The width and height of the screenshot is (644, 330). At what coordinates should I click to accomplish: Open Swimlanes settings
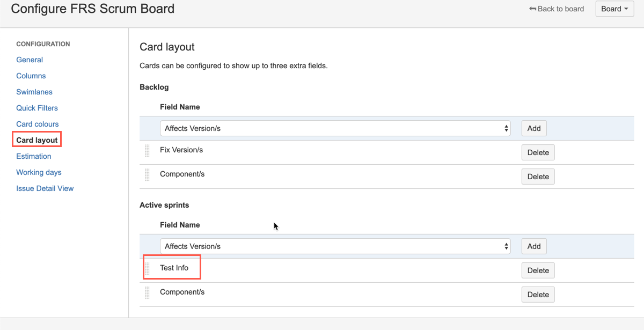[x=34, y=92]
